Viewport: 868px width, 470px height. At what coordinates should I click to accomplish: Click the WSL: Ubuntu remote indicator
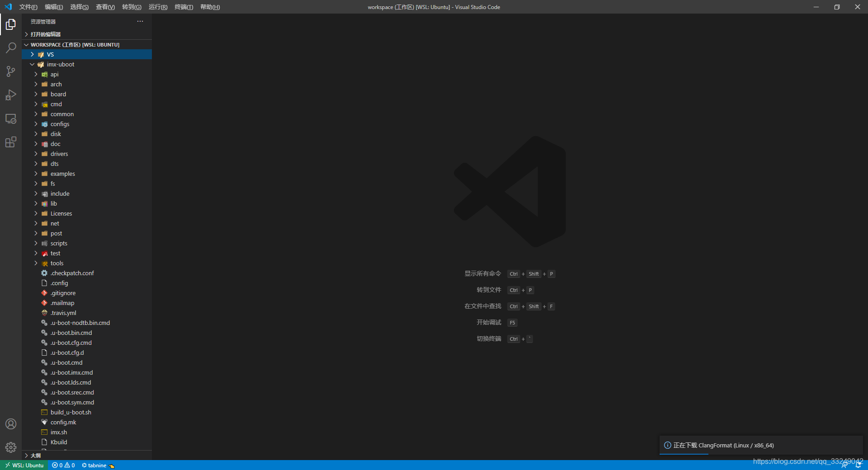[24, 465]
